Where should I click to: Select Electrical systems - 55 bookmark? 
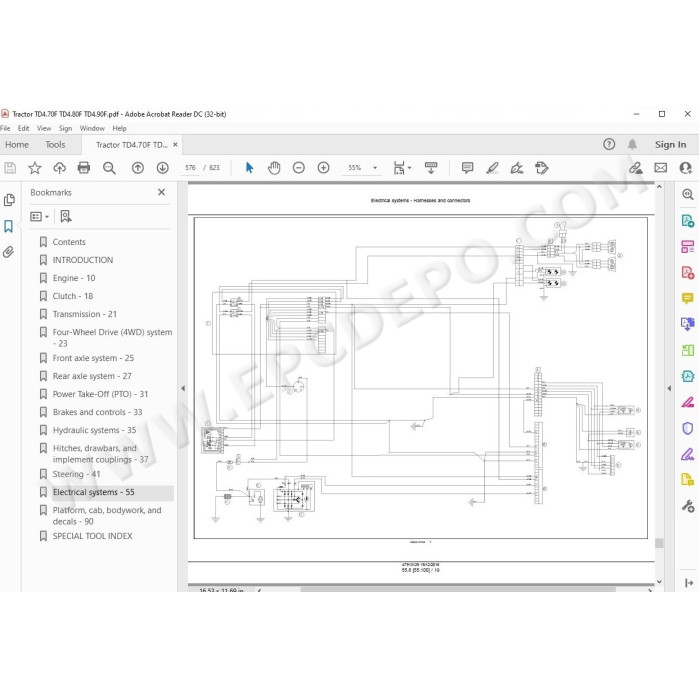93,492
